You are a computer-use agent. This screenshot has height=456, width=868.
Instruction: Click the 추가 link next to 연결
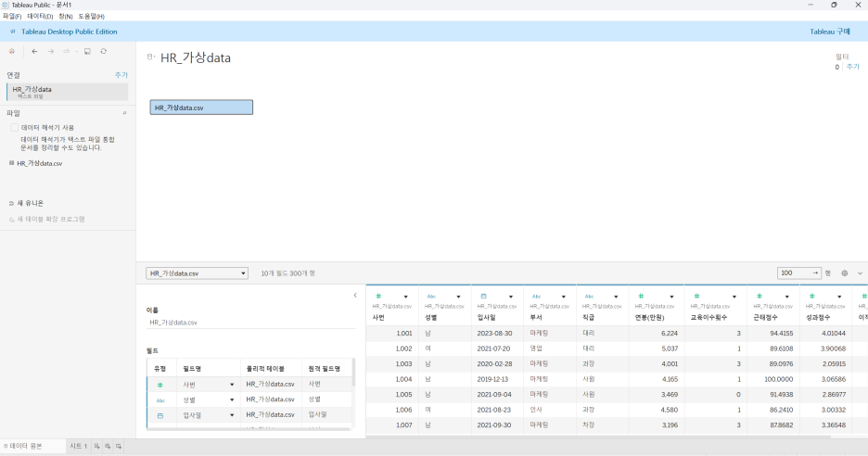[x=121, y=75]
